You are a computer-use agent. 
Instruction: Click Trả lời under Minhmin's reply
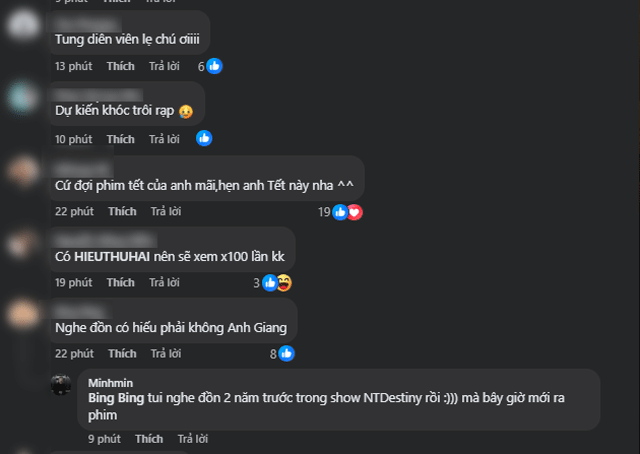[x=193, y=439]
